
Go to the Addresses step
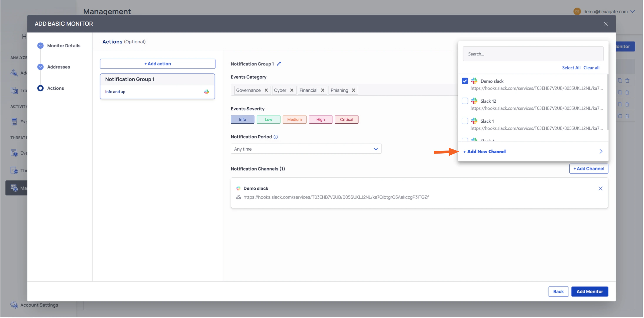click(59, 67)
